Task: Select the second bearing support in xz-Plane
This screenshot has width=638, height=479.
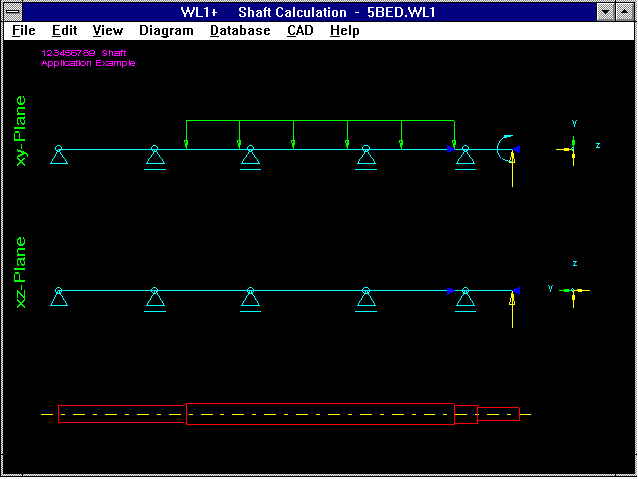Action: (x=155, y=299)
